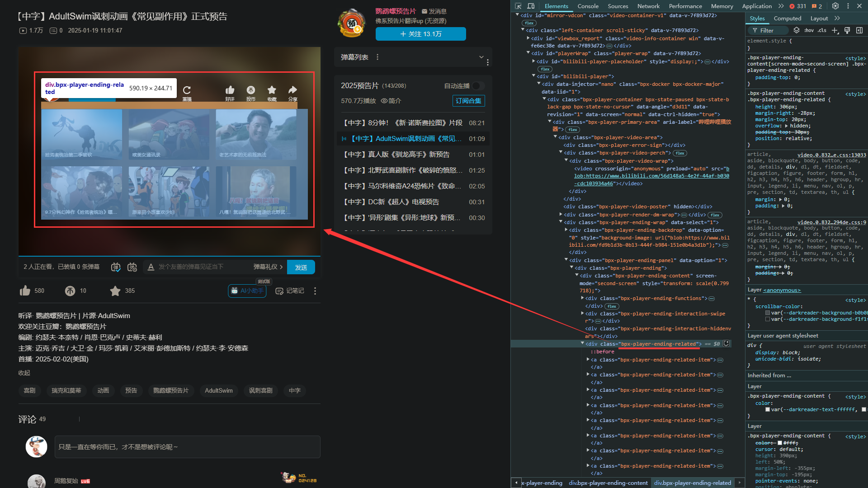Collapse the mirror-vdcon div node
Screen dimensions: 868x488
pyautogui.click(x=517, y=15)
